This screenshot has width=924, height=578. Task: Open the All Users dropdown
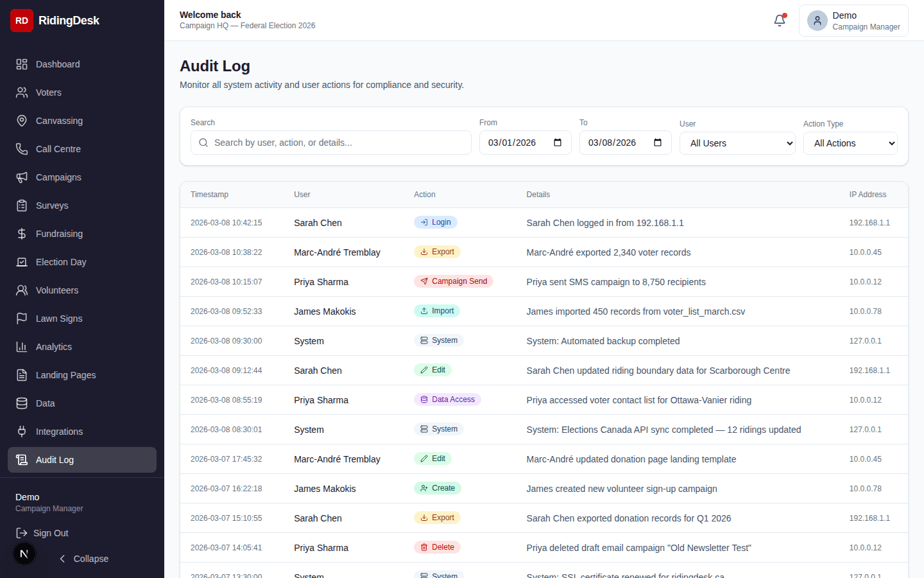click(737, 143)
